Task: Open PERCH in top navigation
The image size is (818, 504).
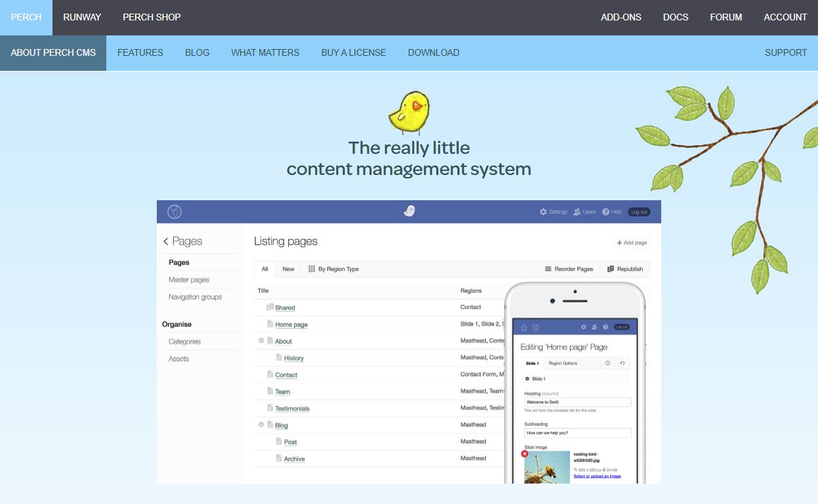Action: coord(26,17)
